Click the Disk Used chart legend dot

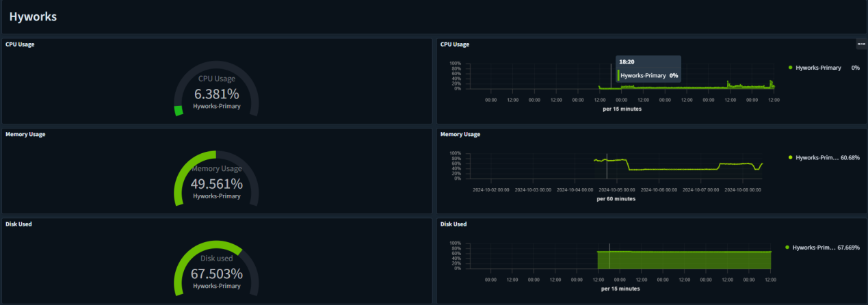(787, 248)
